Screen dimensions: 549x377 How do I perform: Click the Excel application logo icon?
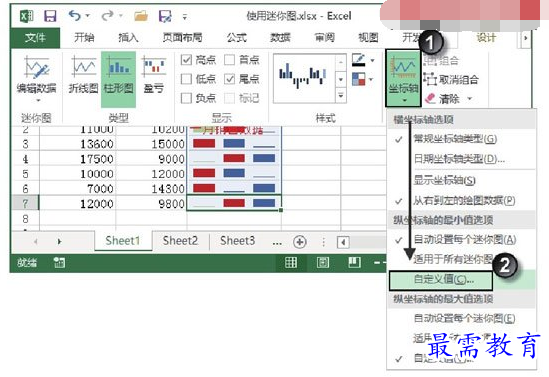27,16
